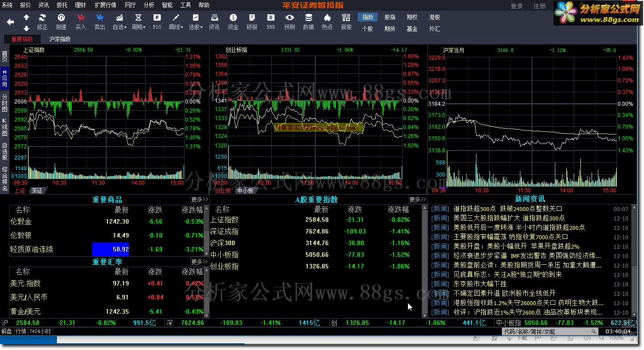The image size is (644, 350).
Task: Click the 修正 refresh icon
Action: point(42,22)
